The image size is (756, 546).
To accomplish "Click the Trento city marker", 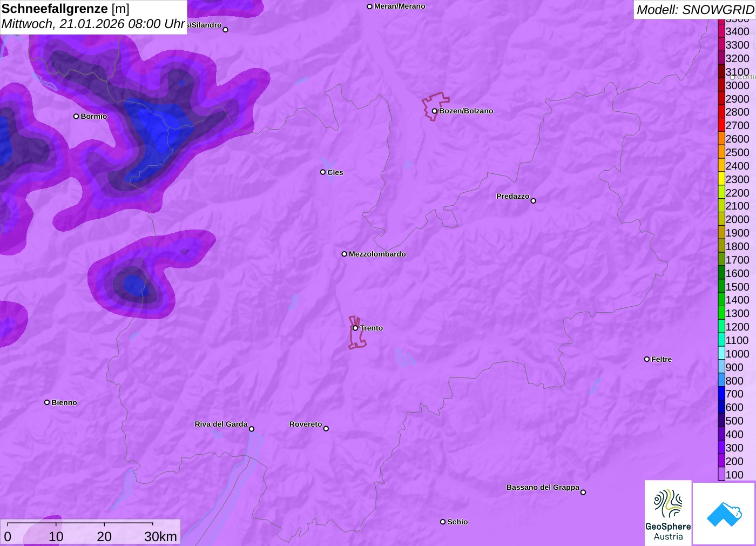I will point(355,328).
